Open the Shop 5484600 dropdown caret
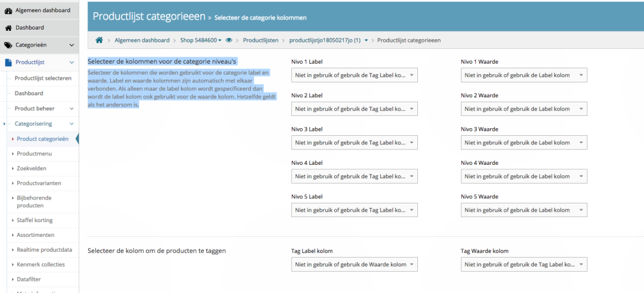644x293 pixels. click(x=220, y=41)
